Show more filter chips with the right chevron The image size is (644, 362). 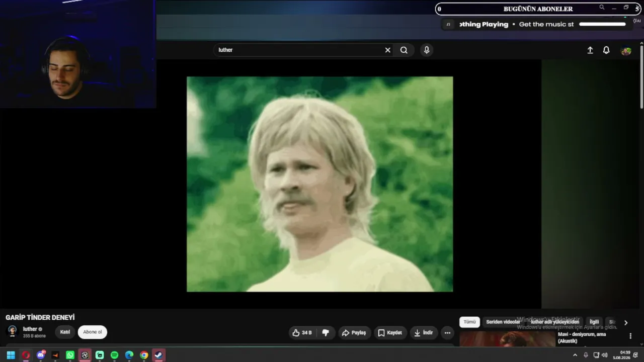coord(626,322)
